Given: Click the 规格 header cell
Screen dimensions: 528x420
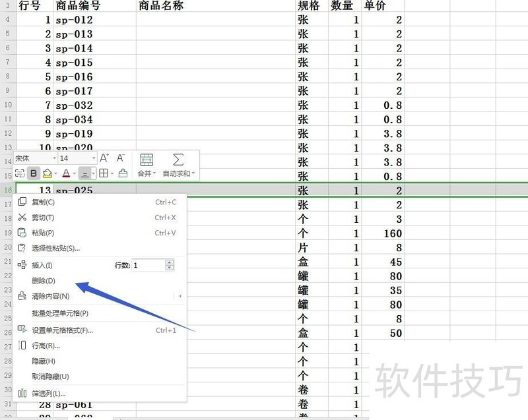Looking at the screenshot, I should [312, 6].
